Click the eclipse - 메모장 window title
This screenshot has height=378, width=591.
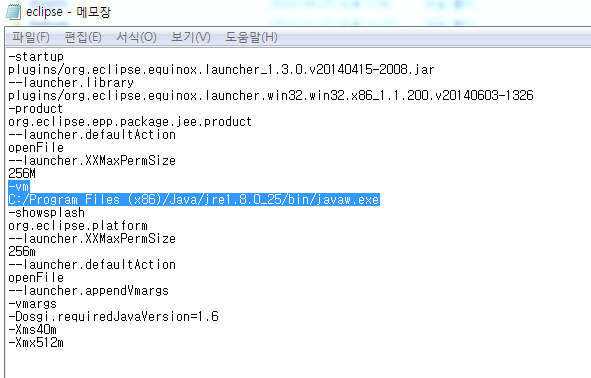pos(68,12)
